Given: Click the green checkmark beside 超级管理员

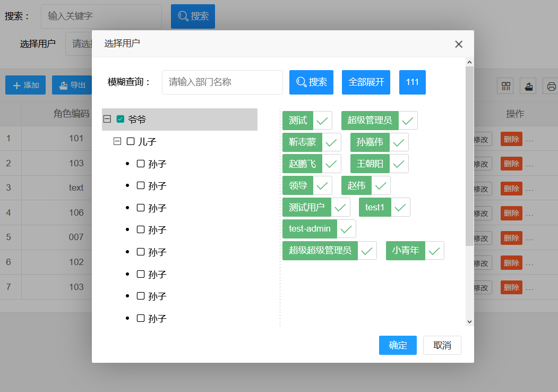Looking at the screenshot, I should point(408,121).
